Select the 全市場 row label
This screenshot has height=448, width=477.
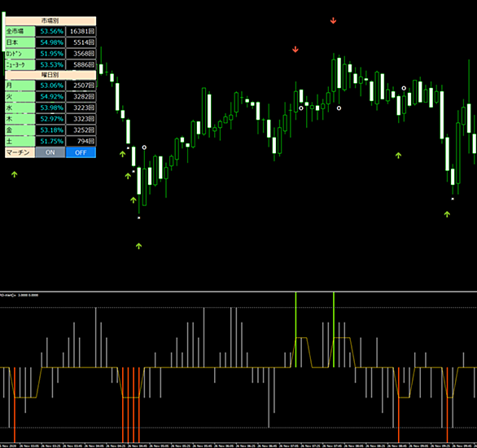coord(20,31)
